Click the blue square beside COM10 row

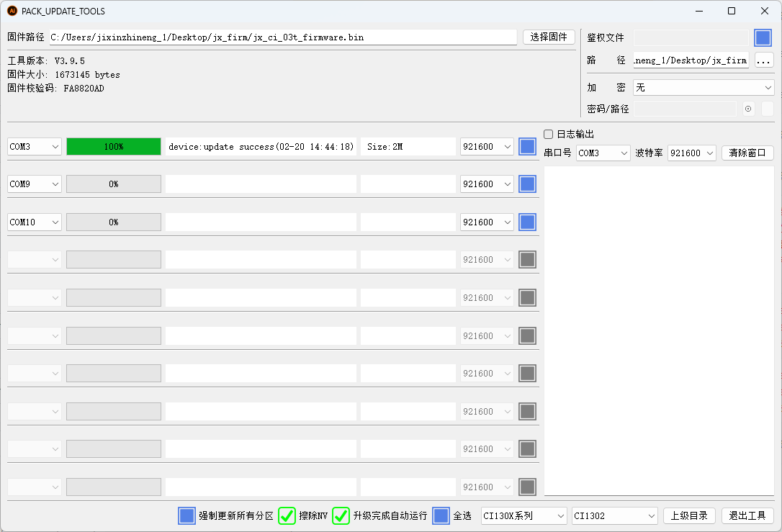(x=527, y=222)
